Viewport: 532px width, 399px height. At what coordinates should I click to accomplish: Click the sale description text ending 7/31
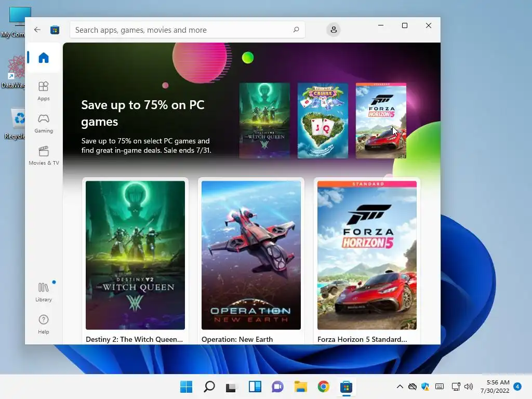(x=146, y=145)
